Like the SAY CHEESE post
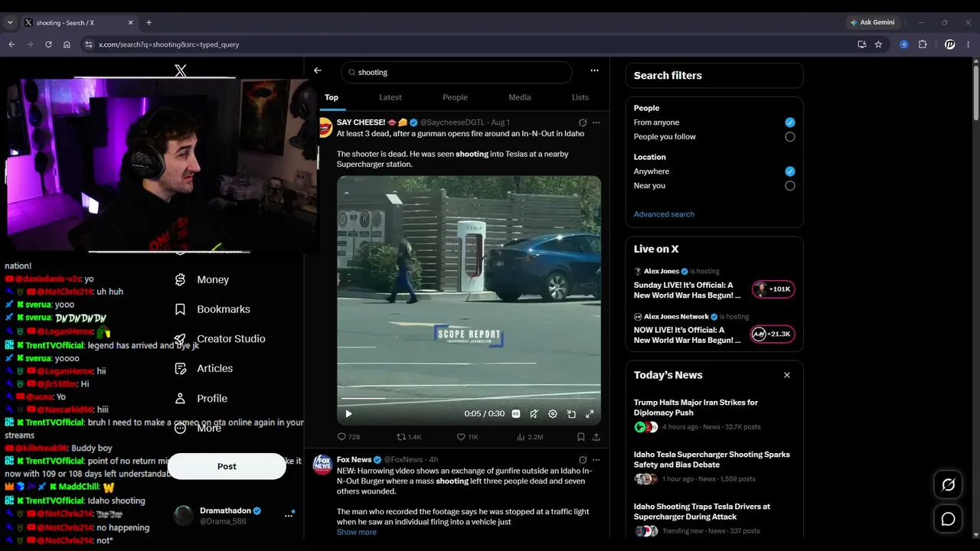This screenshot has height=551, width=980. [467, 437]
